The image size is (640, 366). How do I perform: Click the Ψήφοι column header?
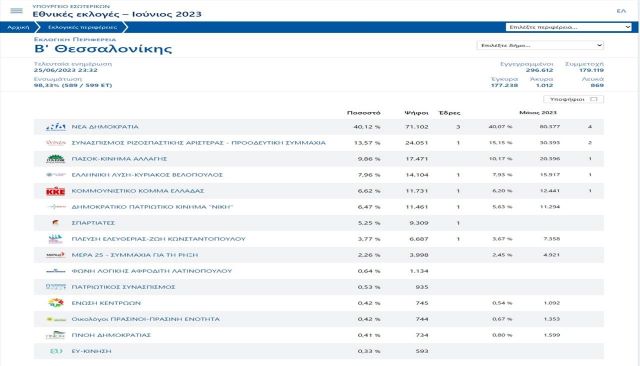[x=416, y=113]
